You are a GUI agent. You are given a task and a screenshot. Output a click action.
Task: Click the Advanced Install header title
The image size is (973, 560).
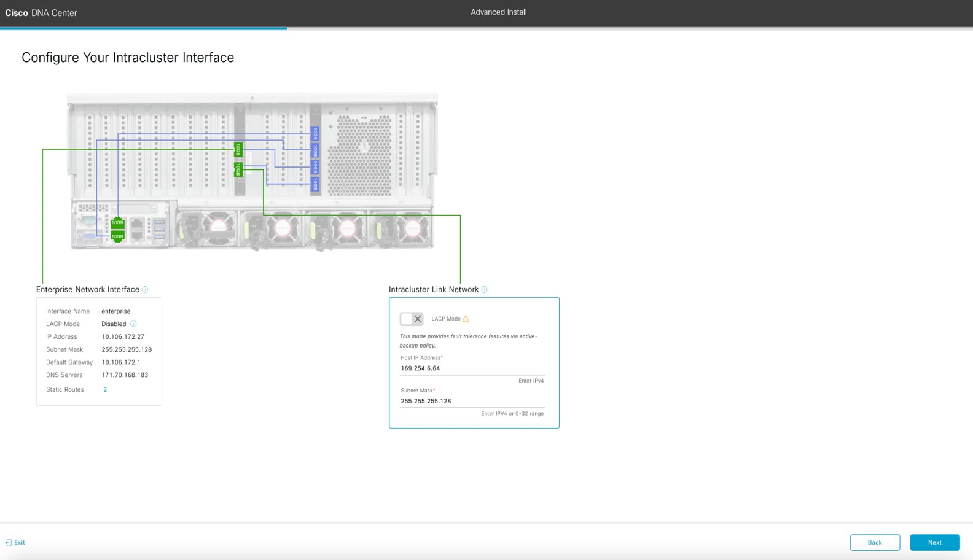click(498, 12)
